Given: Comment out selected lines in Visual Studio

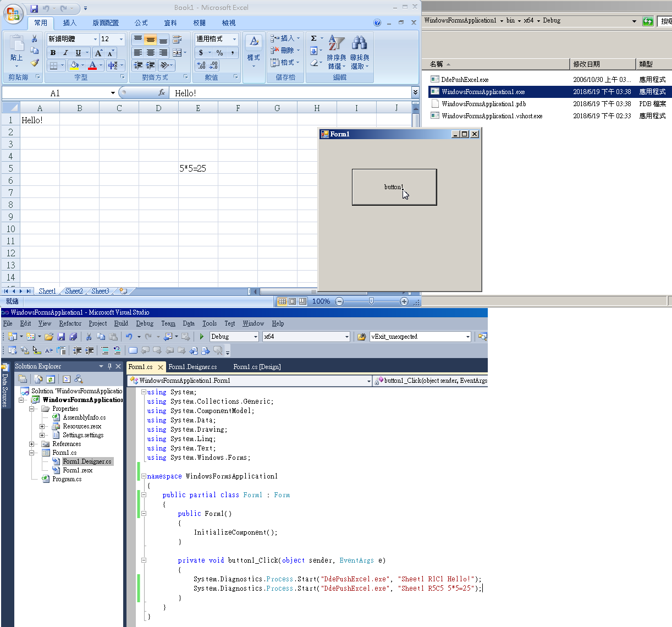Looking at the screenshot, I should pyautogui.click(x=105, y=350).
